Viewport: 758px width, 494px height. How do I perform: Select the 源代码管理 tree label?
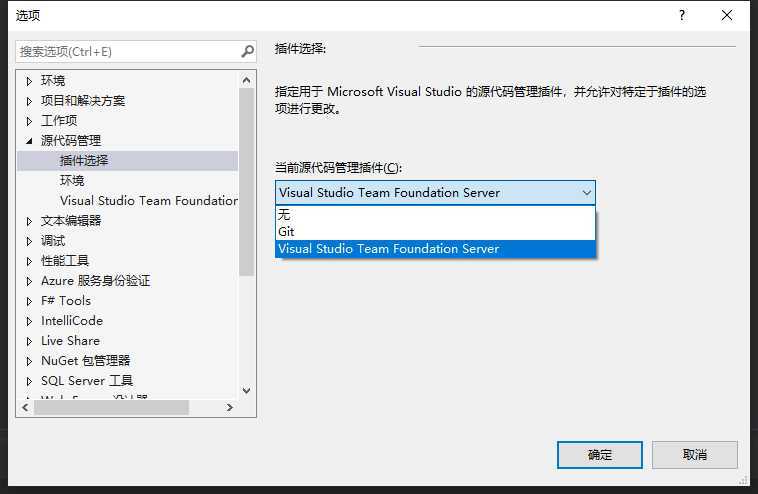[71, 141]
